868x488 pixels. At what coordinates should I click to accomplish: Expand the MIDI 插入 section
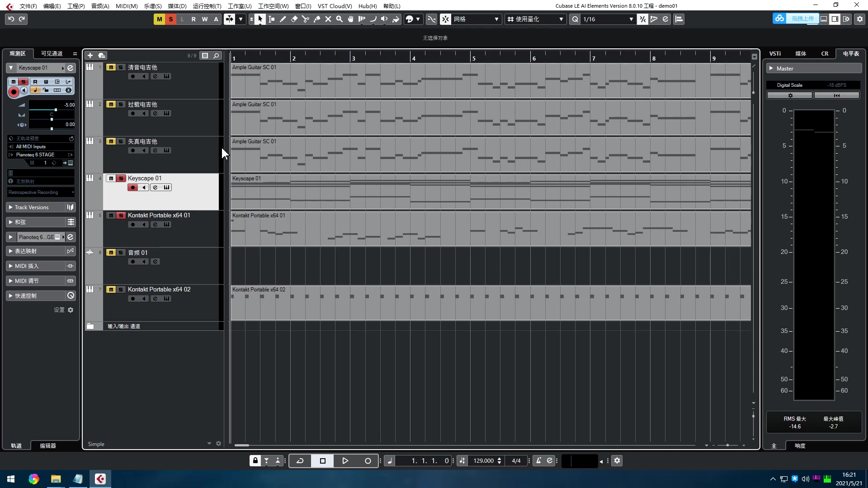point(10,266)
